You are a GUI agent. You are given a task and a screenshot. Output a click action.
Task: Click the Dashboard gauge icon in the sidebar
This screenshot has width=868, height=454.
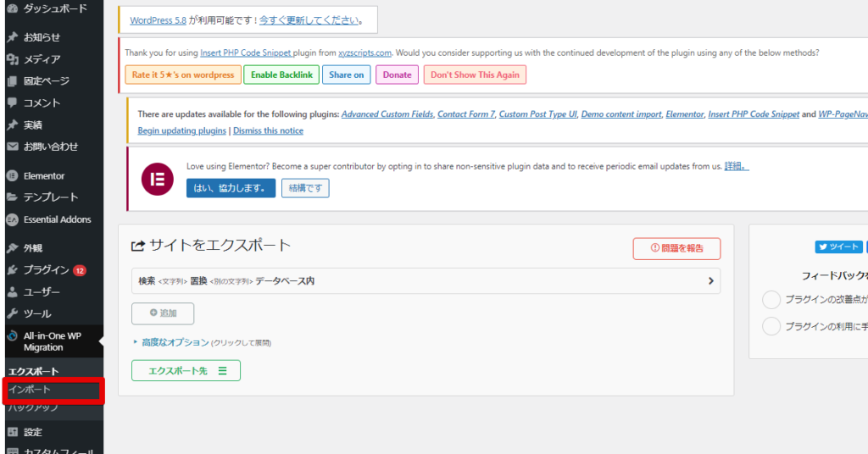click(12, 8)
